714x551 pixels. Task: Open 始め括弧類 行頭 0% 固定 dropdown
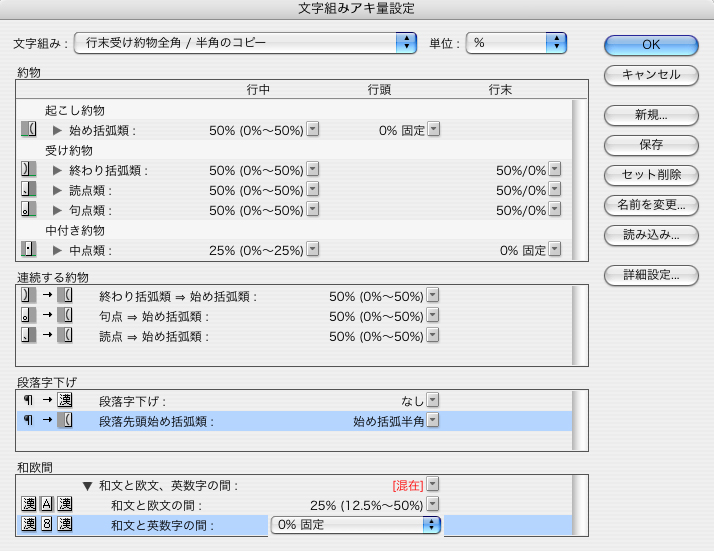pos(434,129)
